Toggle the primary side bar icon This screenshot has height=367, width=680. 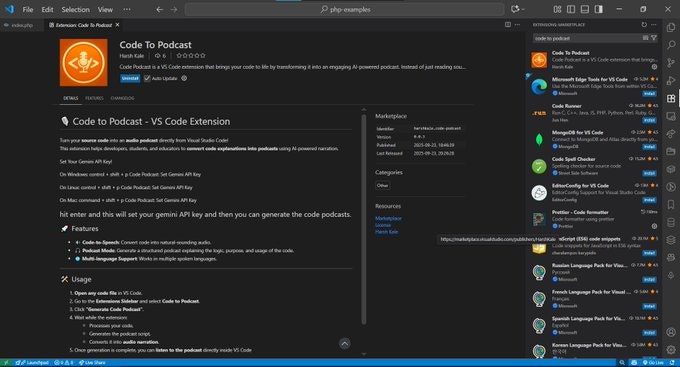tap(571, 9)
